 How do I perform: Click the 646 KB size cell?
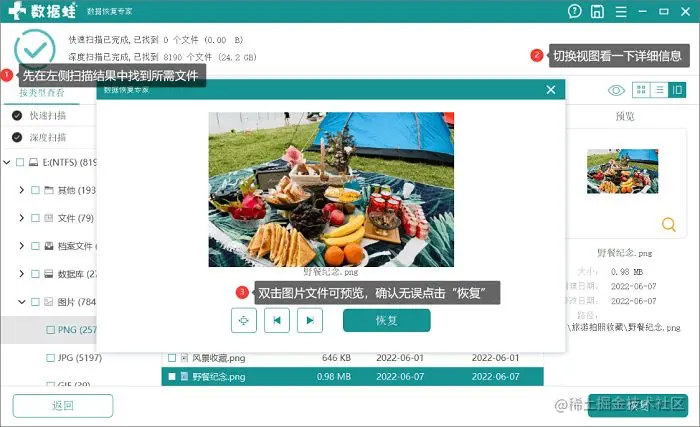336,358
